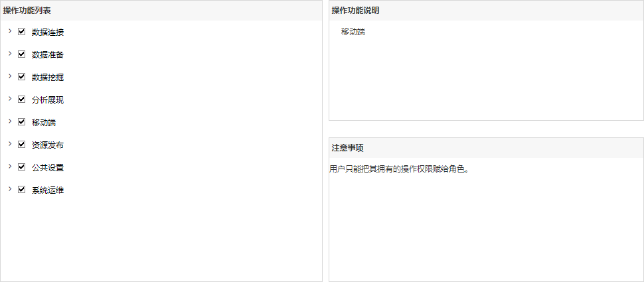
Task: Uncheck the 公共设置 checkbox
Action: click(x=22, y=167)
